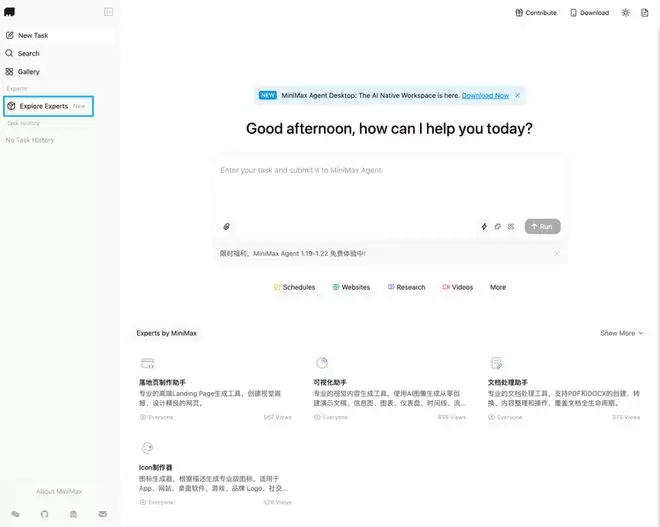
Task: Toggle the light/dark theme sun icon
Action: pyautogui.click(x=626, y=13)
